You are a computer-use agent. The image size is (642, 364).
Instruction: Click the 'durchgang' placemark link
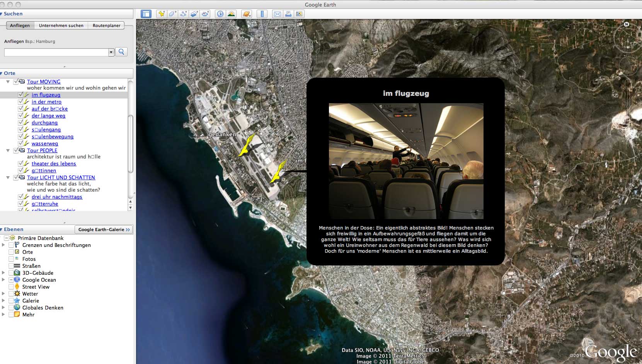(x=44, y=122)
